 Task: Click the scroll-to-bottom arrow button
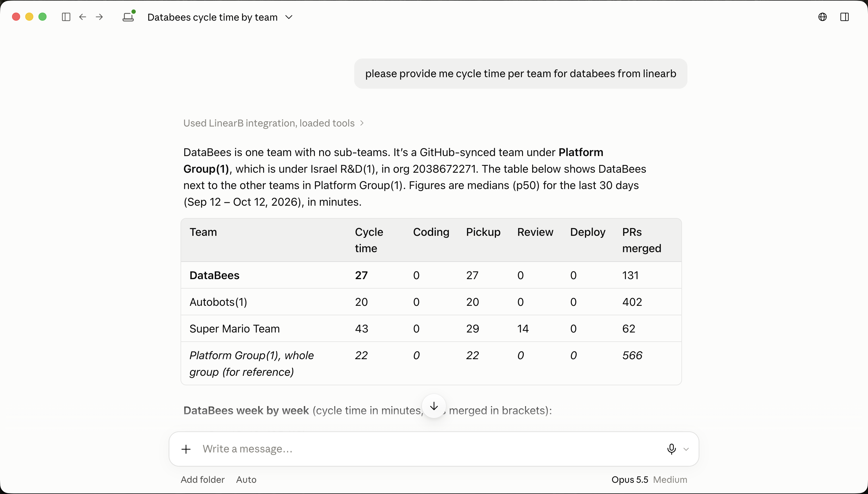point(434,406)
